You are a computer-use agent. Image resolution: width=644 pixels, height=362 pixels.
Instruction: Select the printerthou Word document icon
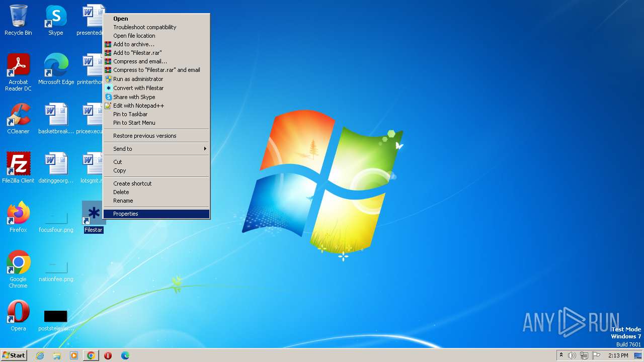pos(91,69)
